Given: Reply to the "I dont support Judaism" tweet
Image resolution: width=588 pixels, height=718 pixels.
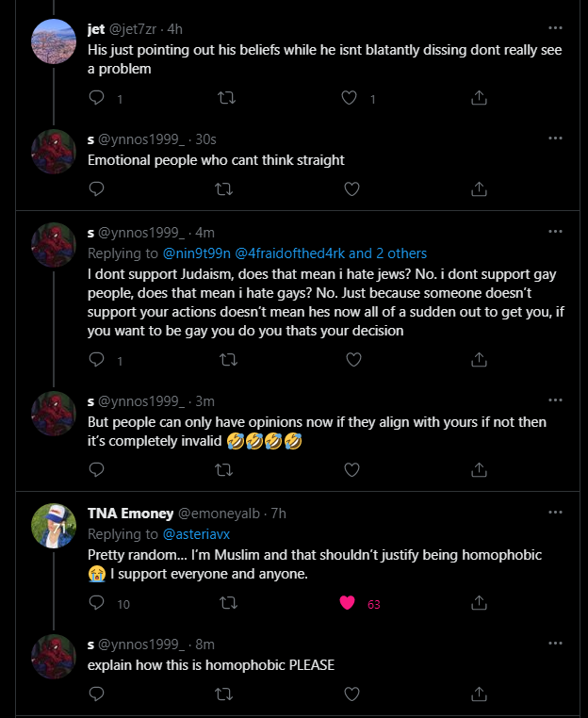Looking at the screenshot, I should pos(96,359).
